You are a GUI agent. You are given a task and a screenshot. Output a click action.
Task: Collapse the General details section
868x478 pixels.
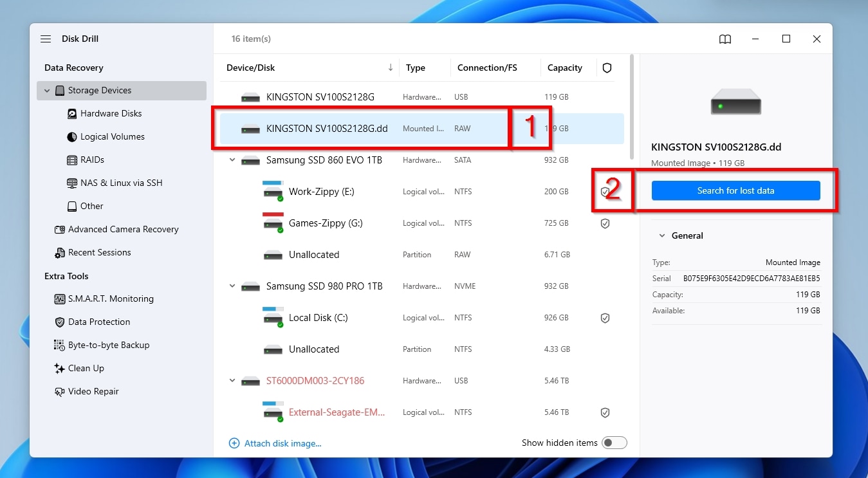pos(661,236)
